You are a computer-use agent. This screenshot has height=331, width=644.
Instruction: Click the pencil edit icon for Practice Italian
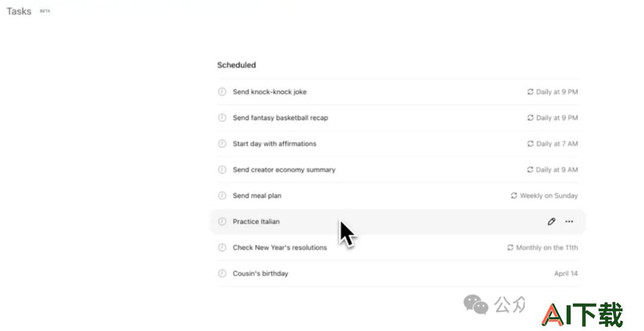pyautogui.click(x=551, y=222)
